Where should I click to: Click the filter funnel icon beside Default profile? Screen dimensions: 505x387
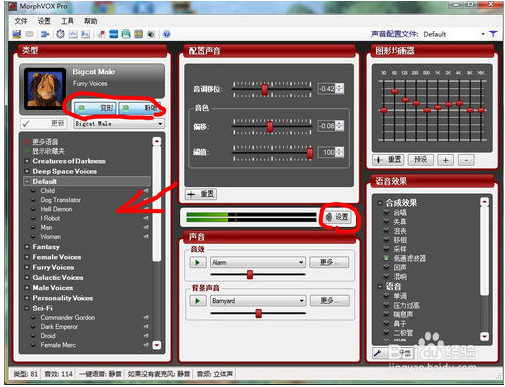[x=493, y=34]
